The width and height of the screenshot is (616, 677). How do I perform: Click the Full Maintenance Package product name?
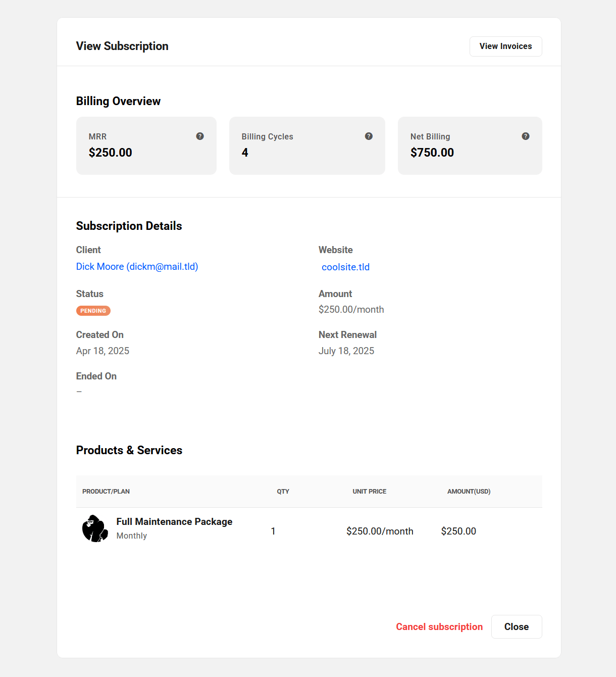[174, 522]
